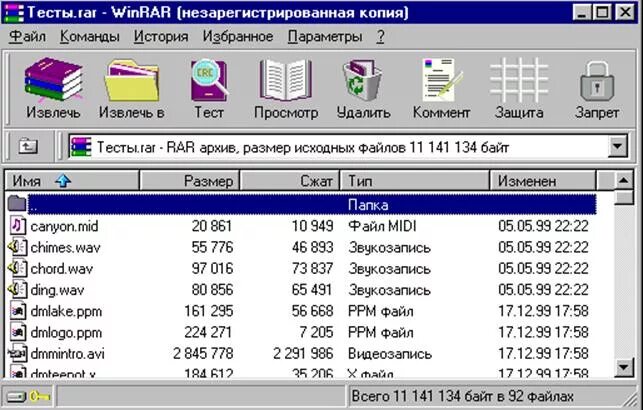Minimize the WinRAR window

click(x=582, y=13)
